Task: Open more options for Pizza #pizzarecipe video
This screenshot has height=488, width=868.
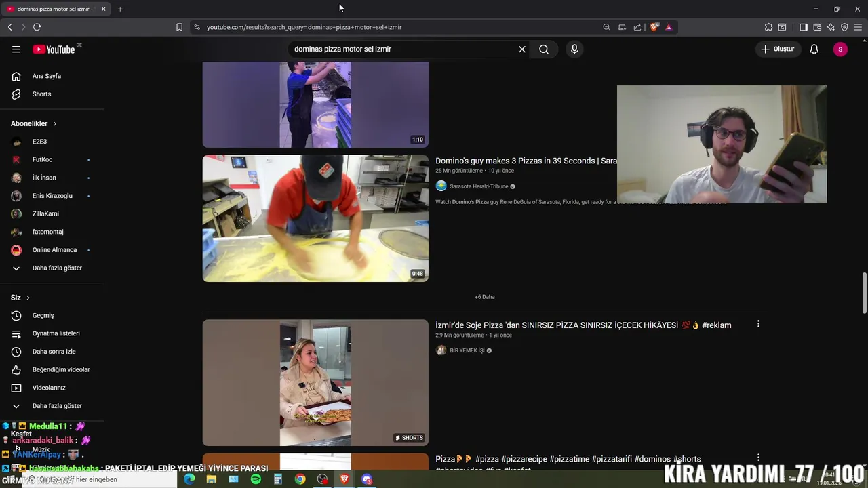Action: pos(758,457)
